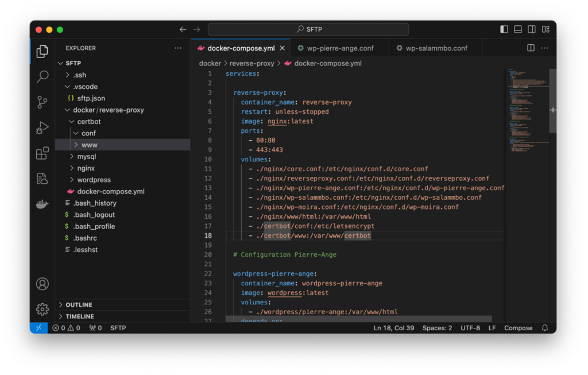Expand the mysql folder
This screenshot has height=375, width=588.
point(123,156)
